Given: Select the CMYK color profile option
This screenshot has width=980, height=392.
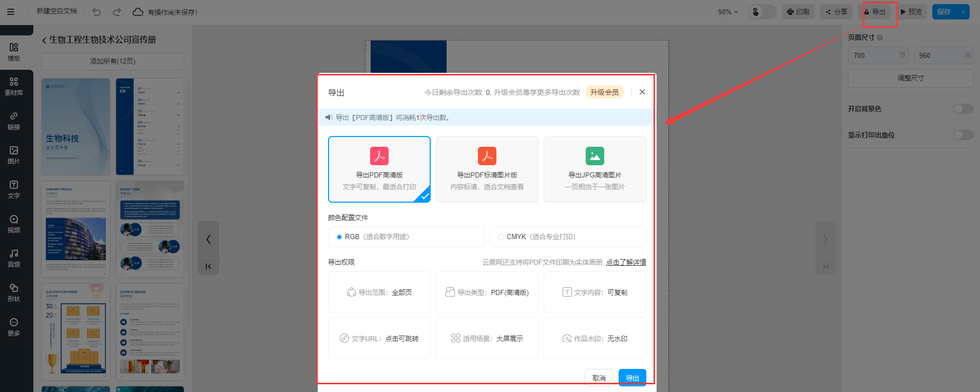Looking at the screenshot, I should pyautogui.click(x=501, y=237).
